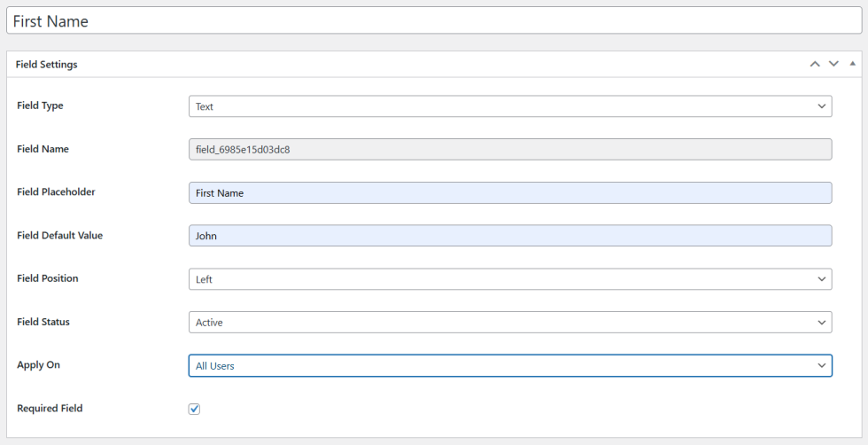The width and height of the screenshot is (868, 445).
Task: Click the Field Position label
Action: click(48, 278)
